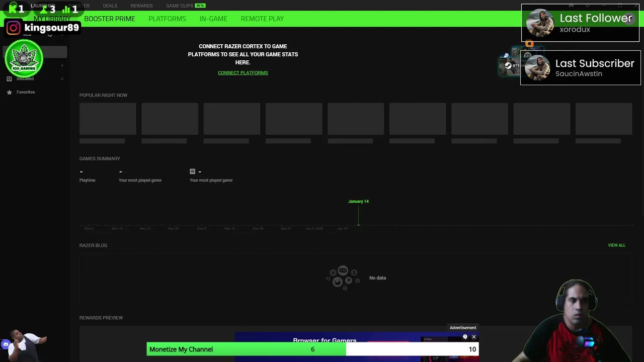This screenshot has height=362, width=644.
Task: Click Last Subscriber avatar picture
Action: [x=538, y=68]
